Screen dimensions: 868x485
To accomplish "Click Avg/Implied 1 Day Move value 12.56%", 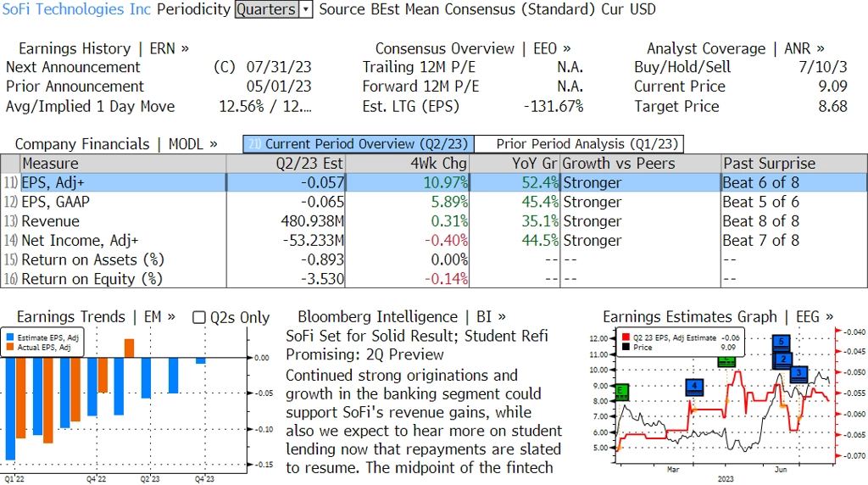I will coord(242,106).
